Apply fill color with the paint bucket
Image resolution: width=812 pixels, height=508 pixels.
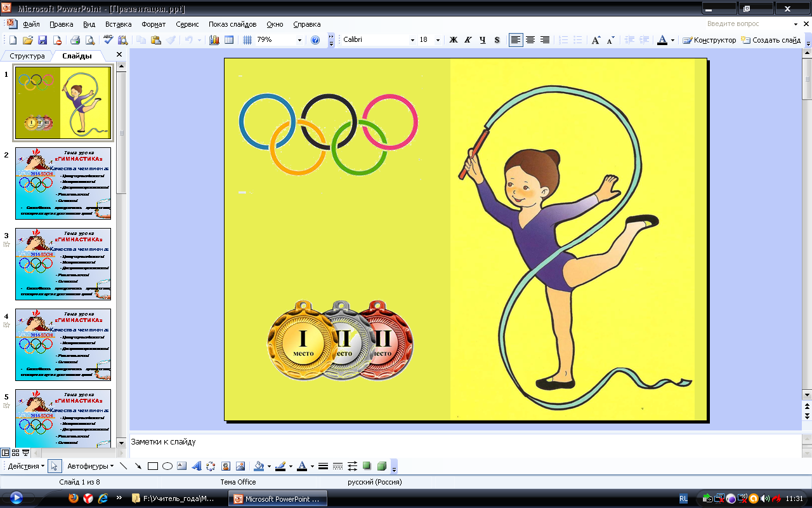[259, 466]
